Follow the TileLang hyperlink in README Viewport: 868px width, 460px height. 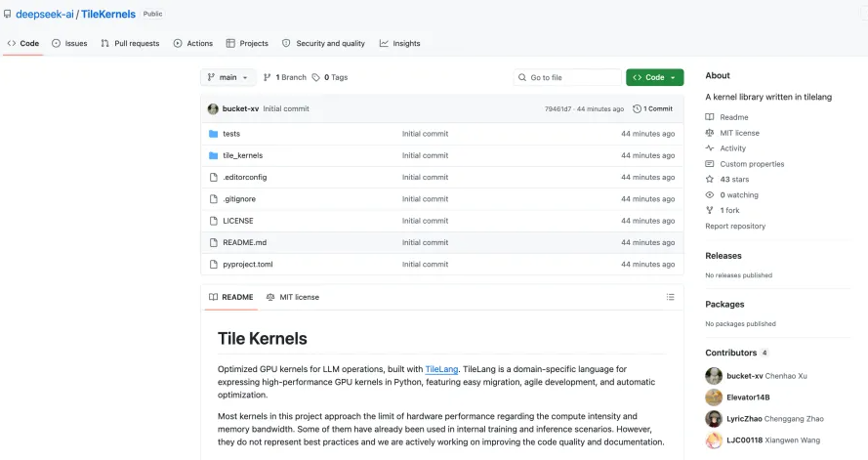click(441, 369)
